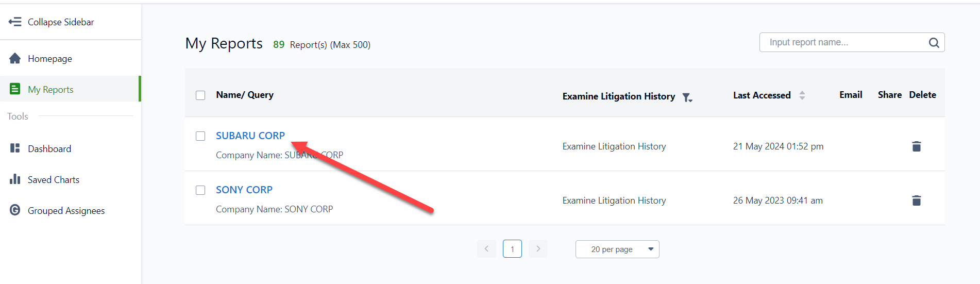Open the Examine Litigation History filter
The width and height of the screenshot is (980, 284).
click(x=687, y=97)
